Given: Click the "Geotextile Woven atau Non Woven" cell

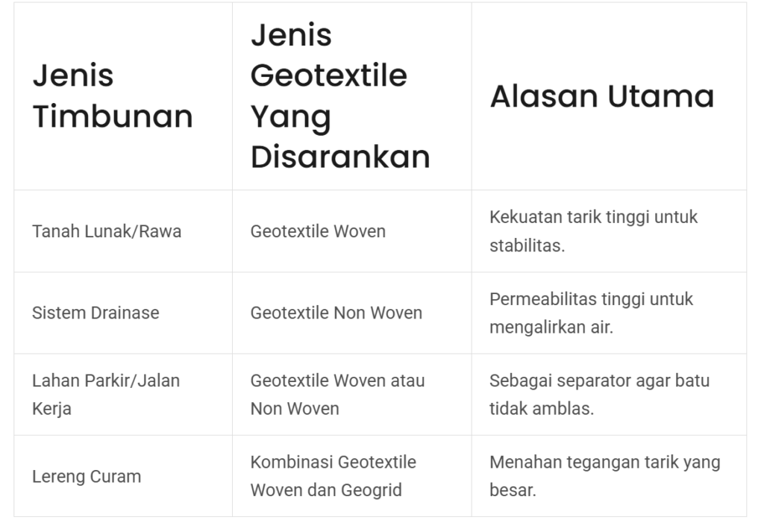Looking at the screenshot, I should click(x=337, y=395).
